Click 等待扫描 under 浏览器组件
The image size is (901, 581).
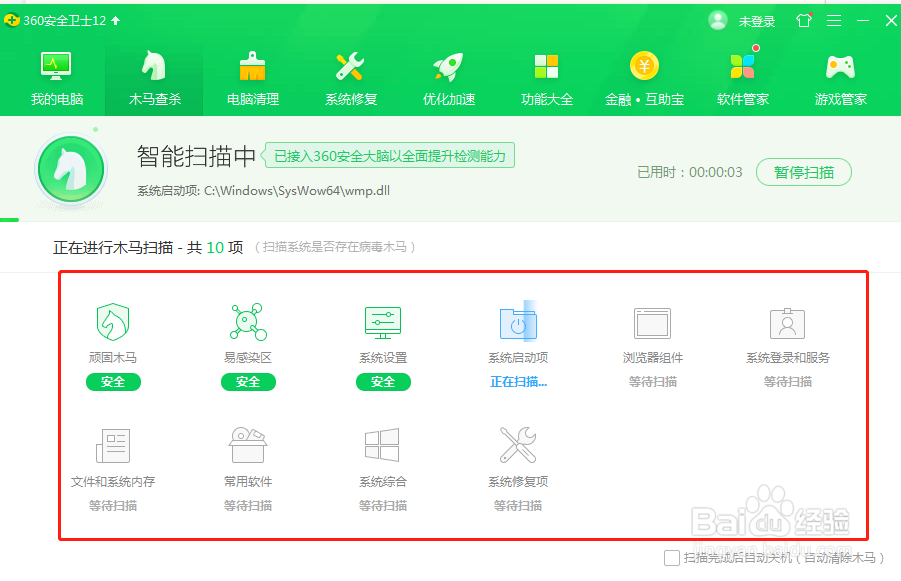653,382
